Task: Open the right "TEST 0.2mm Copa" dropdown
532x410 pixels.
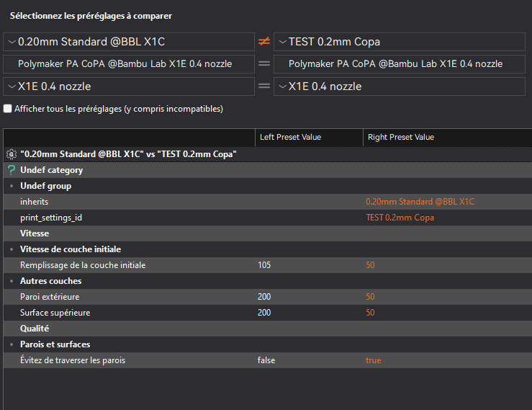Action: (400, 42)
